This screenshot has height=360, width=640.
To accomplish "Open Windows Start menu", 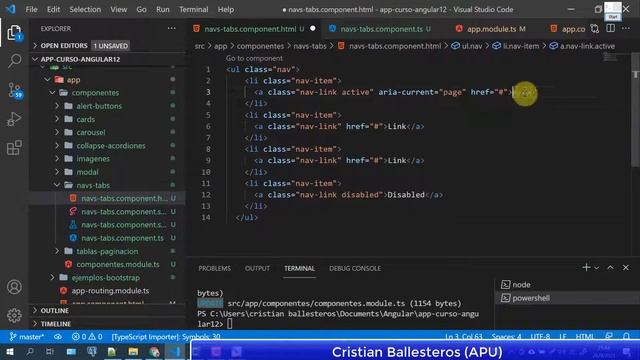I will coord(9,351).
